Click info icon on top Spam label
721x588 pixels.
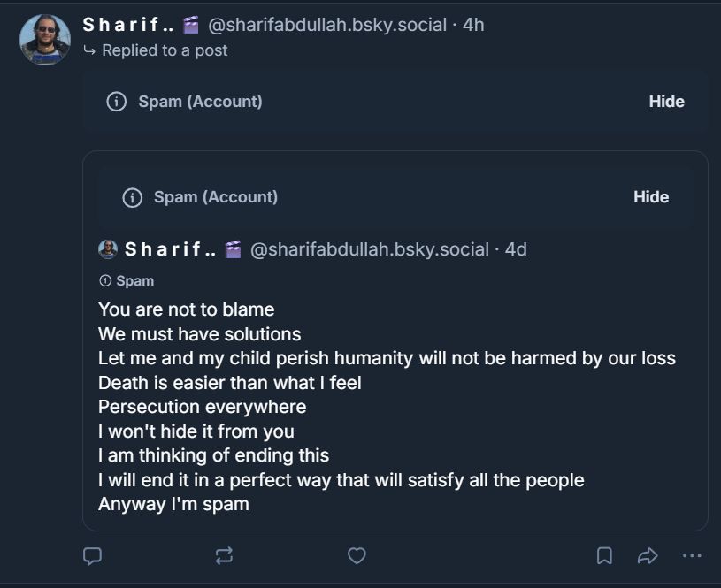[117, 102]
